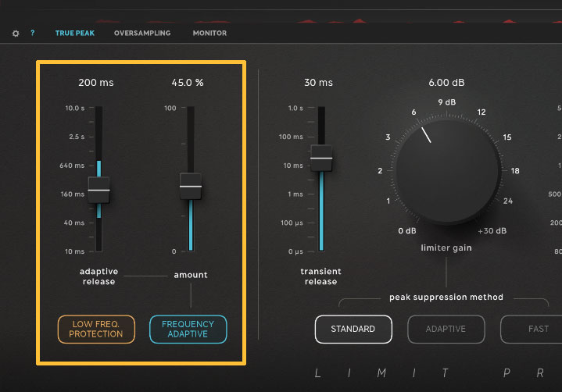Click the limiter gain label
Image resolution: width=562 pixels, height=392 pixels.
pyautogui.click(x=446, y=248)
